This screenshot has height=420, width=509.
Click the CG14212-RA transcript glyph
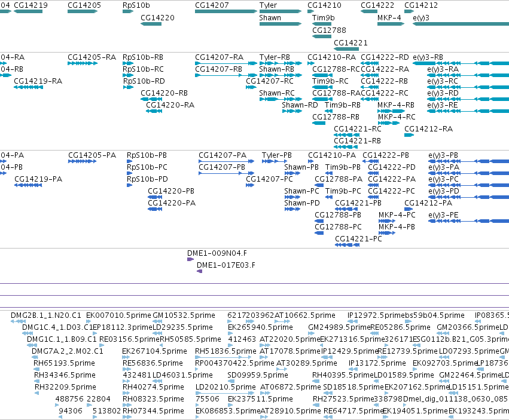409,135
